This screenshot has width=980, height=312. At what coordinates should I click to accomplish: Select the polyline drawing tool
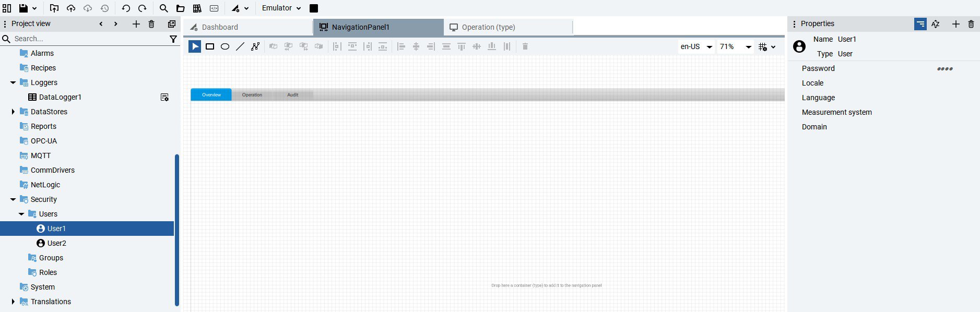click(255, 46)
